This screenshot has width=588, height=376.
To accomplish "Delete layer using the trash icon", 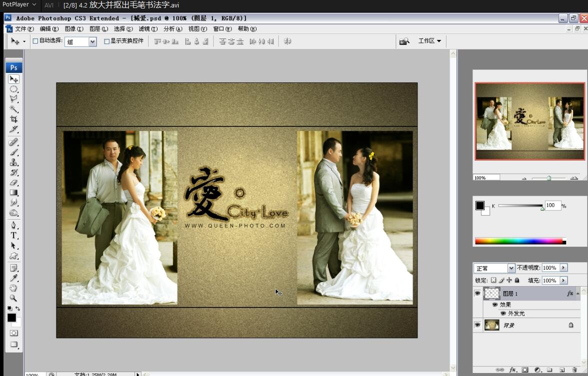I will click(x=574, y=370).
